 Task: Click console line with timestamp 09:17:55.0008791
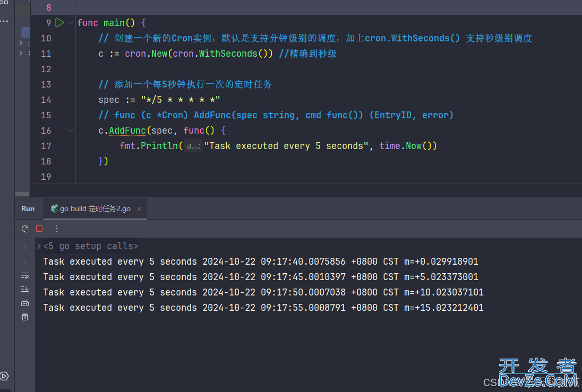pyautogui.click(x=263, y=308)
